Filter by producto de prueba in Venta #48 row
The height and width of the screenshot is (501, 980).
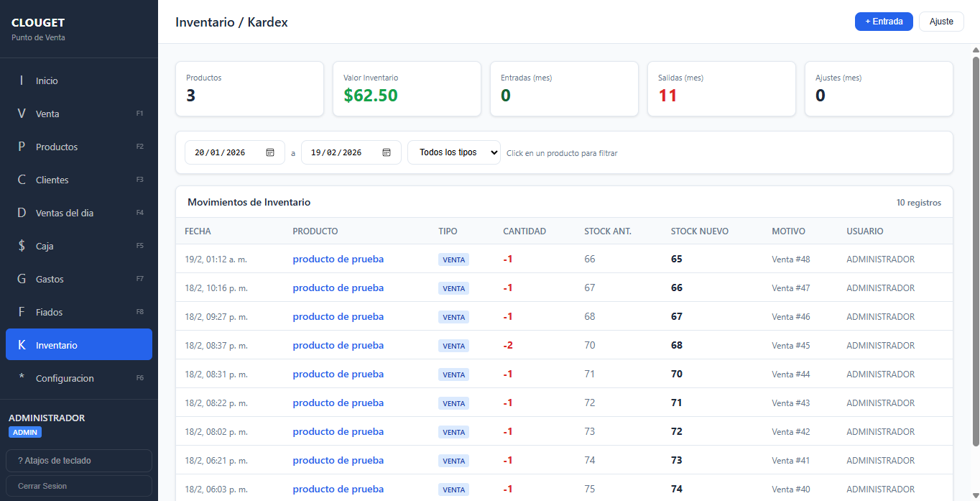[338, 259]
